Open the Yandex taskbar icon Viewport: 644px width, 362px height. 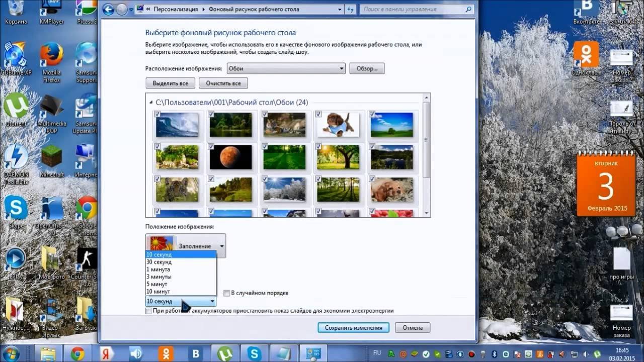click(107, 353)
